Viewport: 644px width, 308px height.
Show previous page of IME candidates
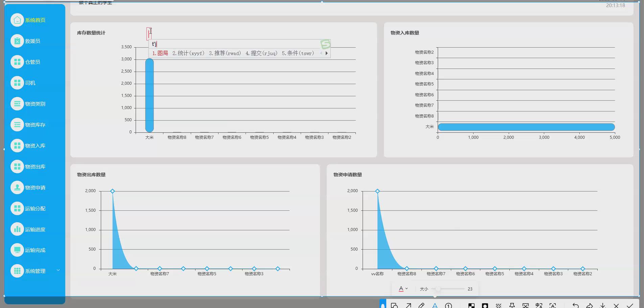tap(321, 53)
